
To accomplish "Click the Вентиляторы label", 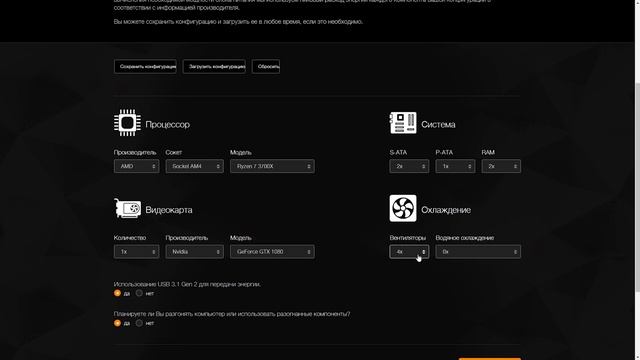I will point(407,238).
